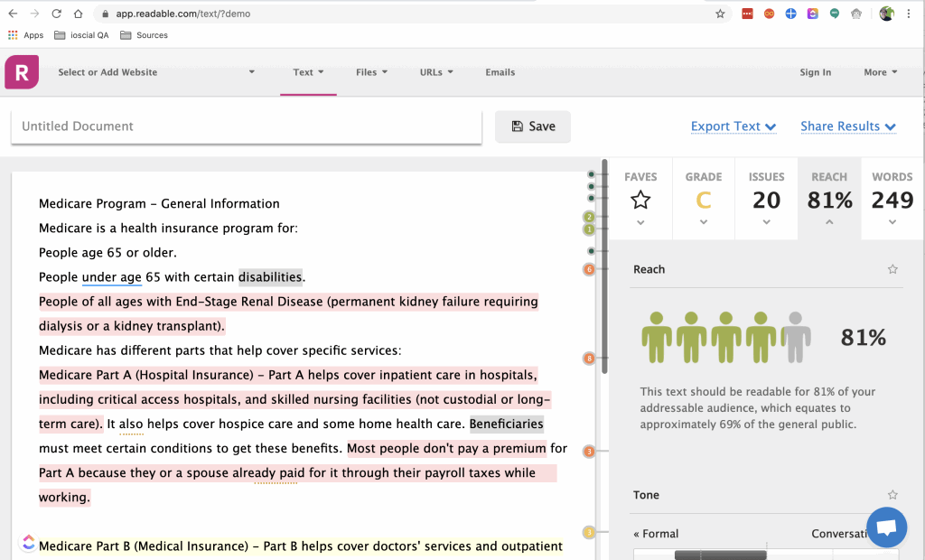The image size is (925, 560).
Task: Click the purple square extension icon
Action: click(x=813, y=14)
